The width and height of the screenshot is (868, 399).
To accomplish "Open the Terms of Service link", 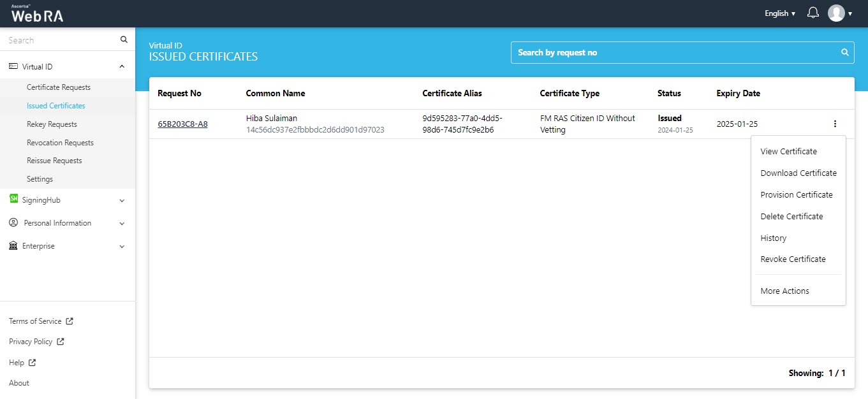I will coord(36,321).
